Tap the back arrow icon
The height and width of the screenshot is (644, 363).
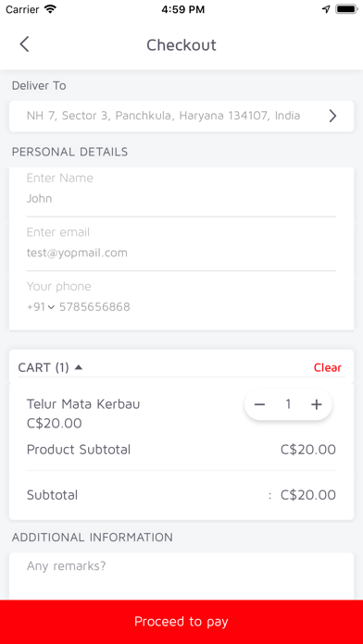(25, 44)
